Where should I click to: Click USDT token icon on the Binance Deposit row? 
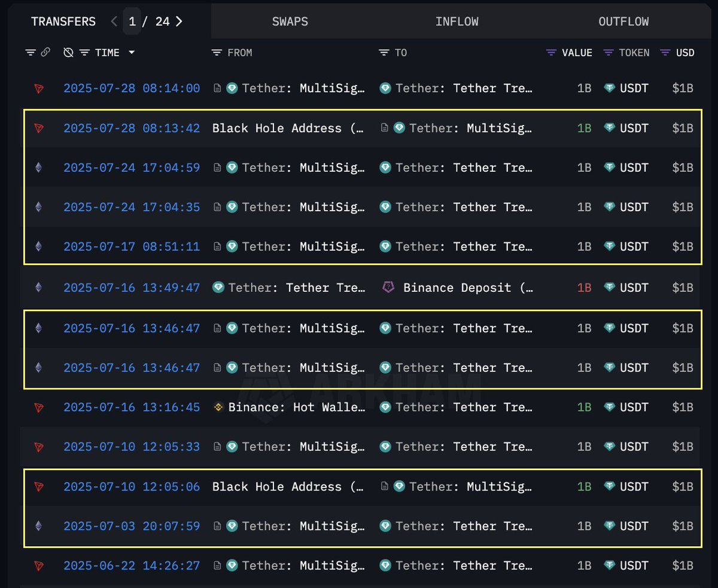tap(609, 288)
